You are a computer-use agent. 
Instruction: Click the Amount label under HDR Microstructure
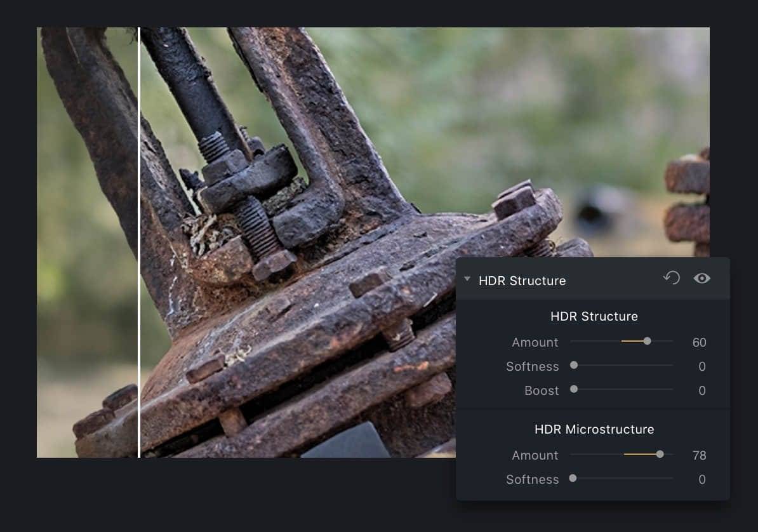tap(535, 456)
